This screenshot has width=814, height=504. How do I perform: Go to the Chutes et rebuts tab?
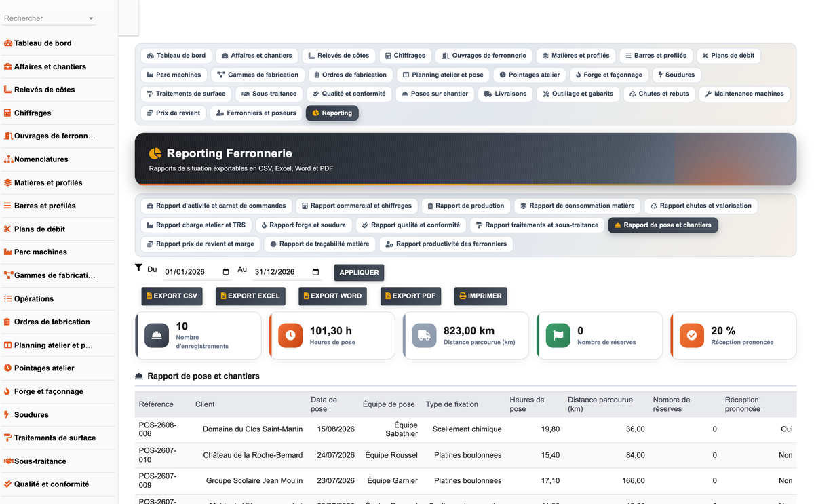click(x=659, y=94)
